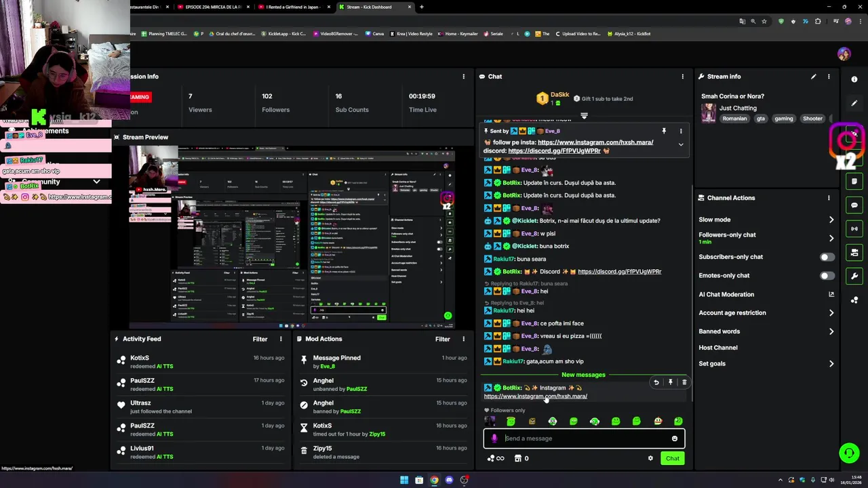Image resolution: width=868 pixels, height=488 pixels.
Task: Open chat settings gear icon
Action: click(650, 458)
